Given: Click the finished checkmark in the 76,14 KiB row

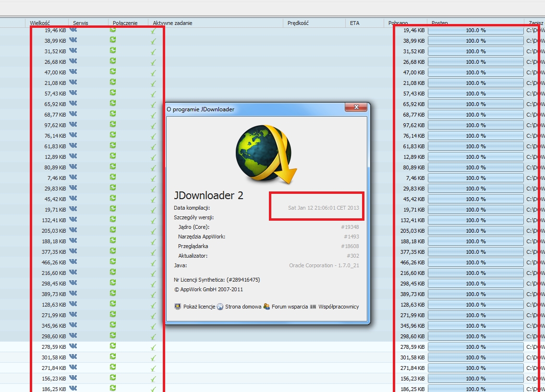Looking at the screenshot, I should pyautogui.click(x=153, y=136).
